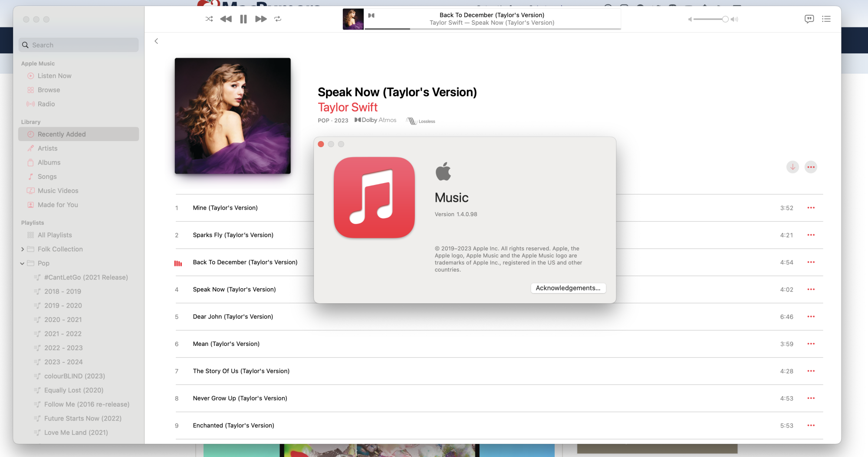The image size is (868, 457).
Task: Toggle shuffle playback
Action: (x=209, y=19)
